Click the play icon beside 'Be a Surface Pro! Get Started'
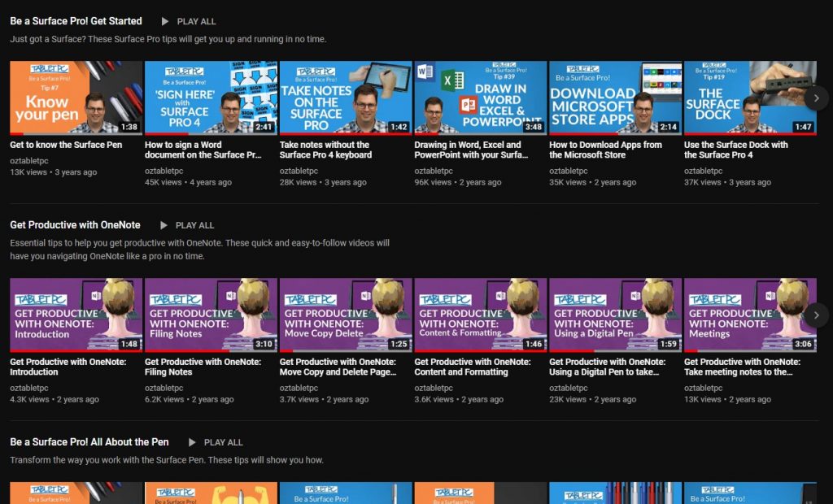 coord(164,21)
